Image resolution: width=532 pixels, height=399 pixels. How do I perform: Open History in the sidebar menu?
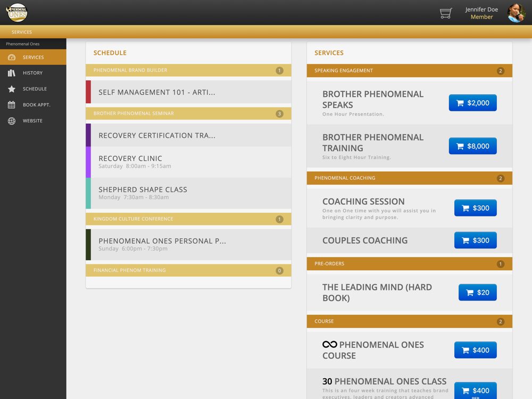(33, 73)
